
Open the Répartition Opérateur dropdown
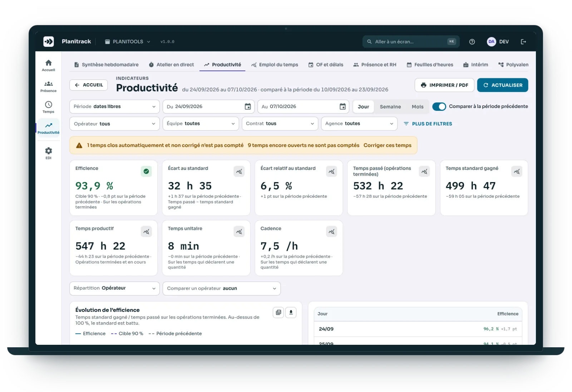coord(114,288)
